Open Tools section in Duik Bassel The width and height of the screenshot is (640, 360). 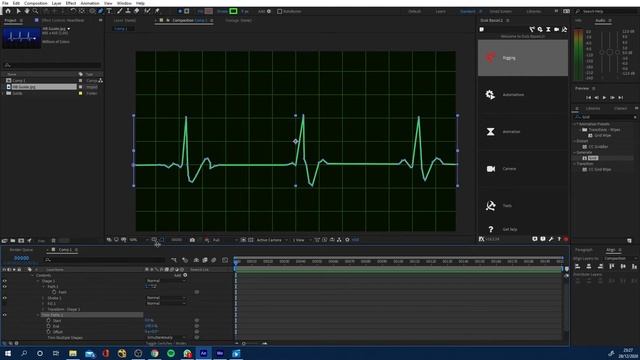[522, 205]
